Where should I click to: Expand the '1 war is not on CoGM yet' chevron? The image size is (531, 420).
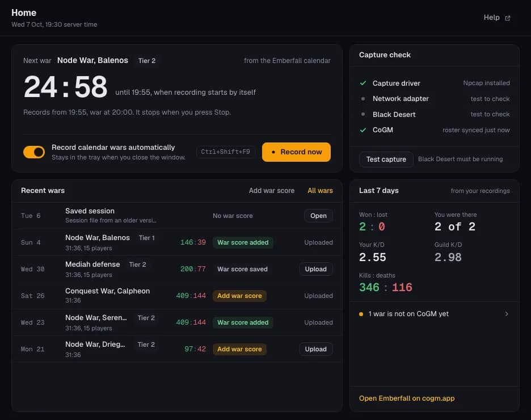click(x=507, y=314)
